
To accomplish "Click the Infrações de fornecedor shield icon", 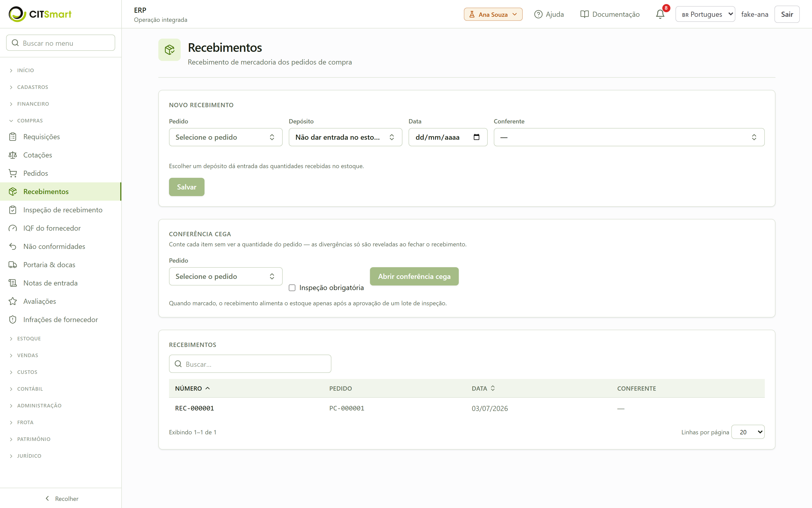I will 13,320.
